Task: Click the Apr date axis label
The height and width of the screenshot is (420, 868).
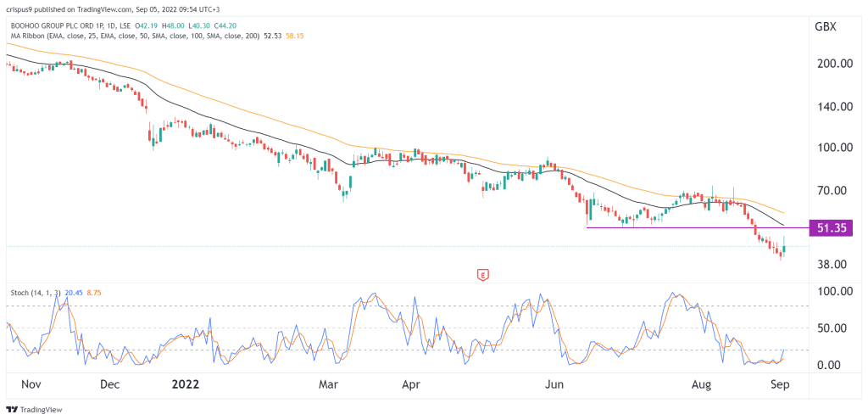Action: click(x=410, y=384)
